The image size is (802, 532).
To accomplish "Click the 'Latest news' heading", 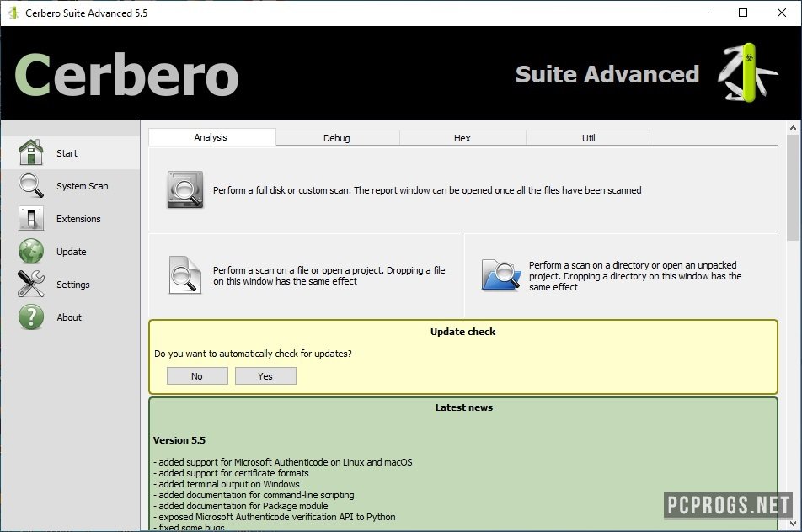I will click(x=464, y=407).
